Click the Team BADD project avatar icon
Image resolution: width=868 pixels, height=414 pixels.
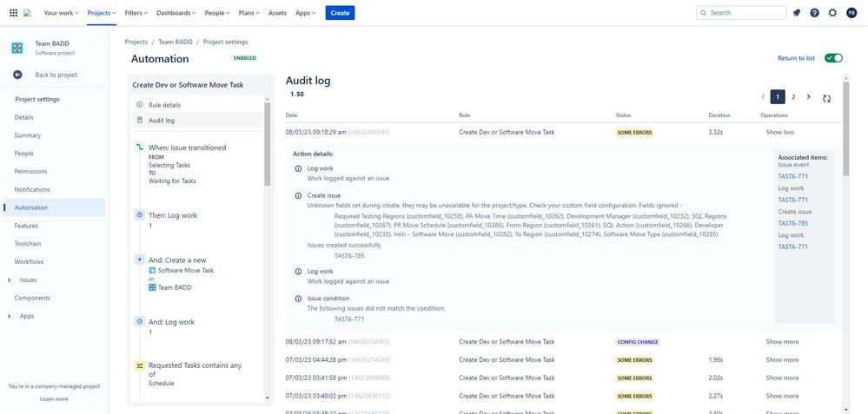(x=17, y=48)
